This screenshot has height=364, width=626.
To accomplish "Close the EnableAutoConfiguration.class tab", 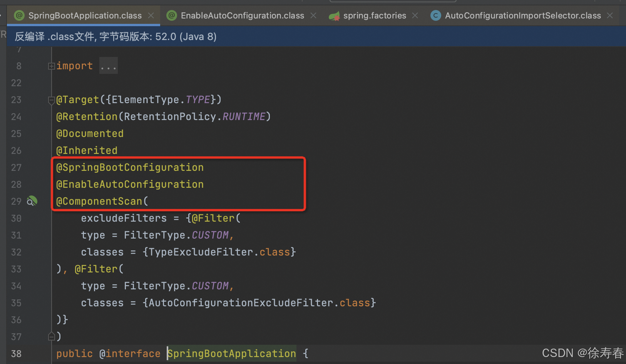I will [x=313, y=15].
